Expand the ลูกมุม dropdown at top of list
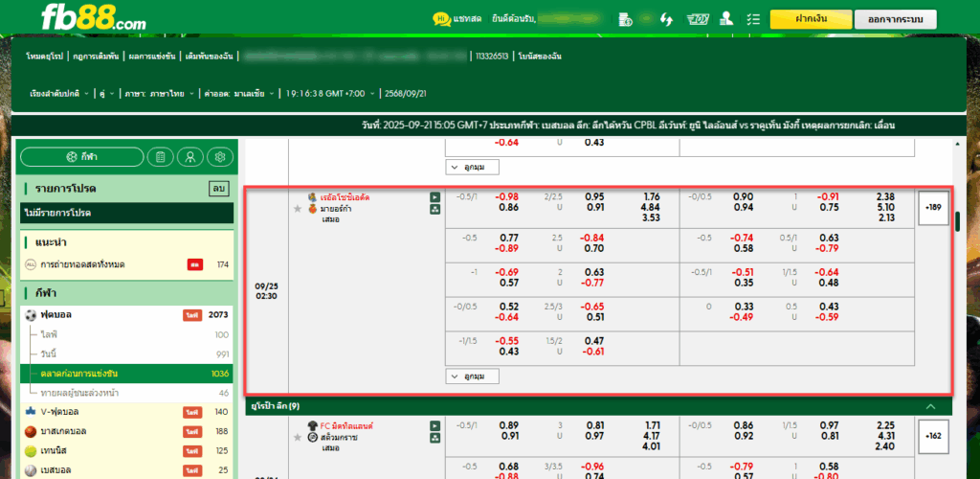The image size is (980, 479). pyautogui.click(x=472, y=168)
